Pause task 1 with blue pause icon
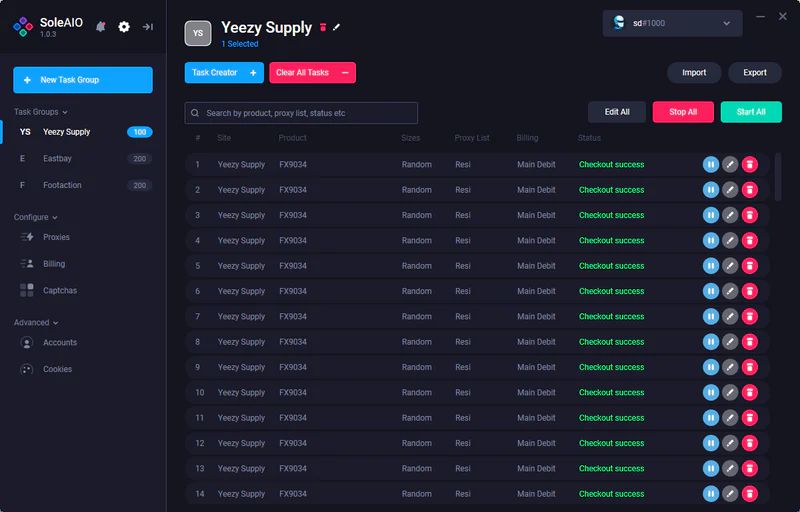 coord(711,164)
